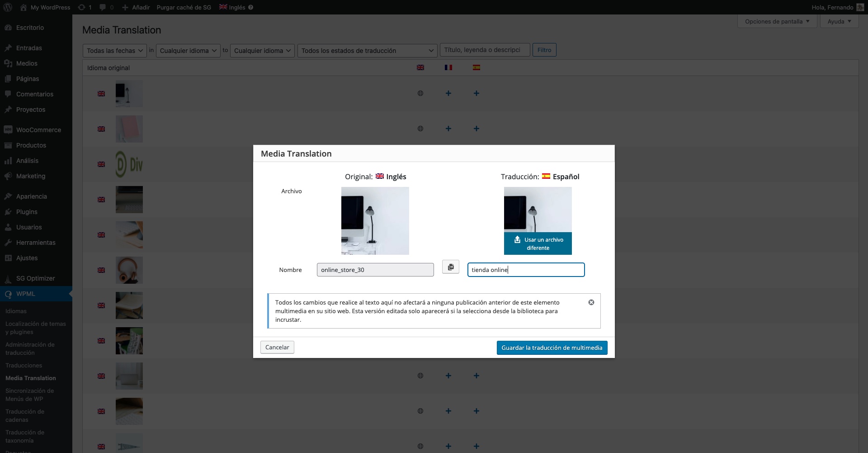The width and height of the screenshot is (868, 453).
Task: Click the Filtro button
Action: [x=544, y=50]
